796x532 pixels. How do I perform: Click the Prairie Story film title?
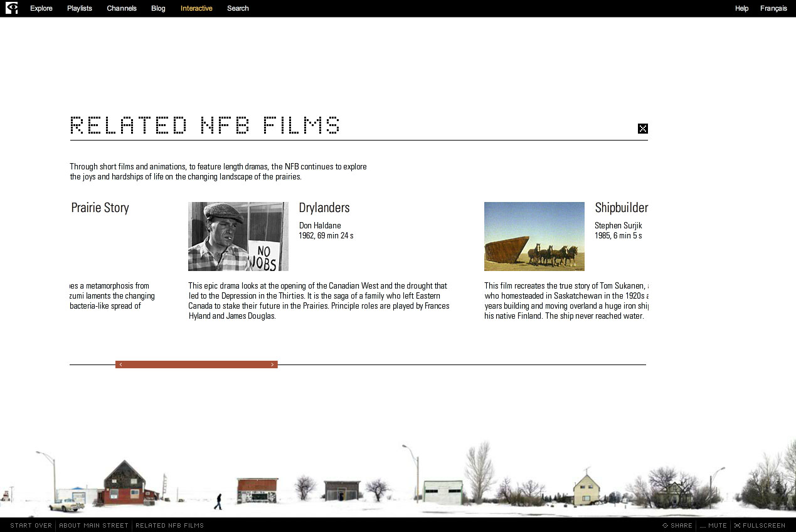(x=100, y=208)
